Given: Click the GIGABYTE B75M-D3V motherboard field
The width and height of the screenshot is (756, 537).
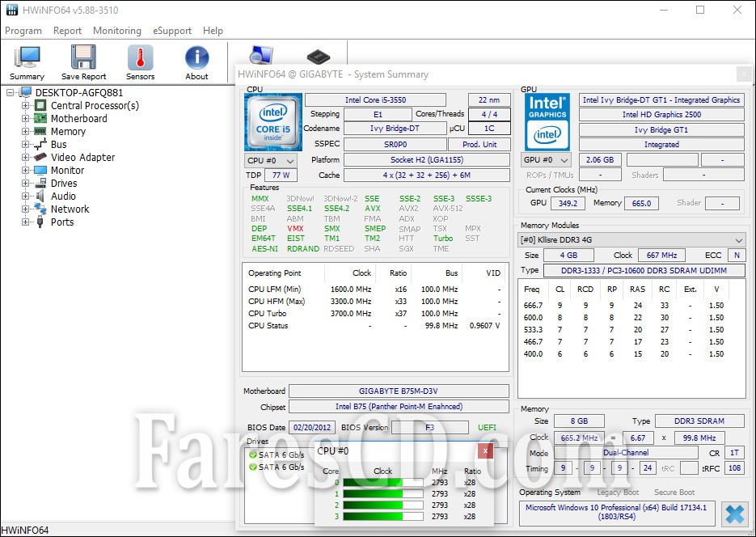Looking at the screenshot, I should [x=399, y=391].
